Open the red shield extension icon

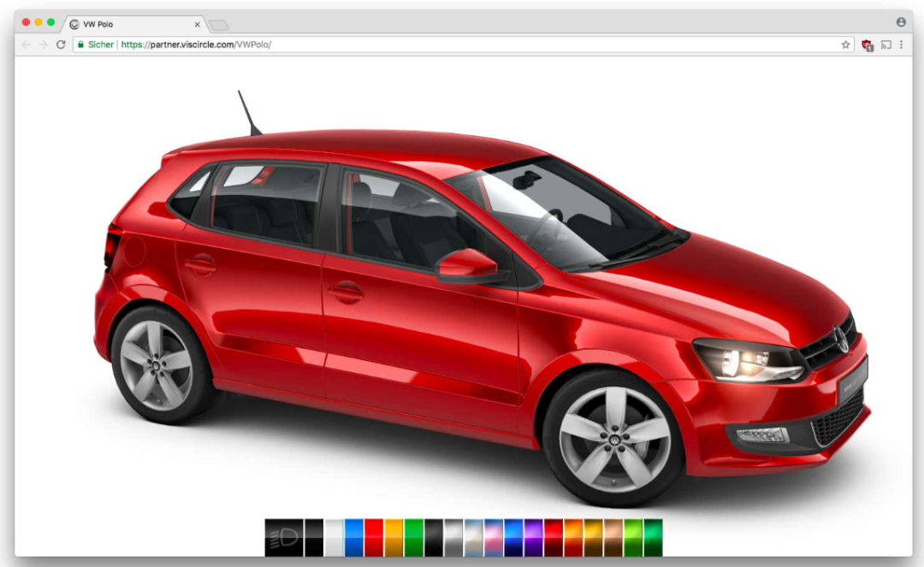click(868, 45)
